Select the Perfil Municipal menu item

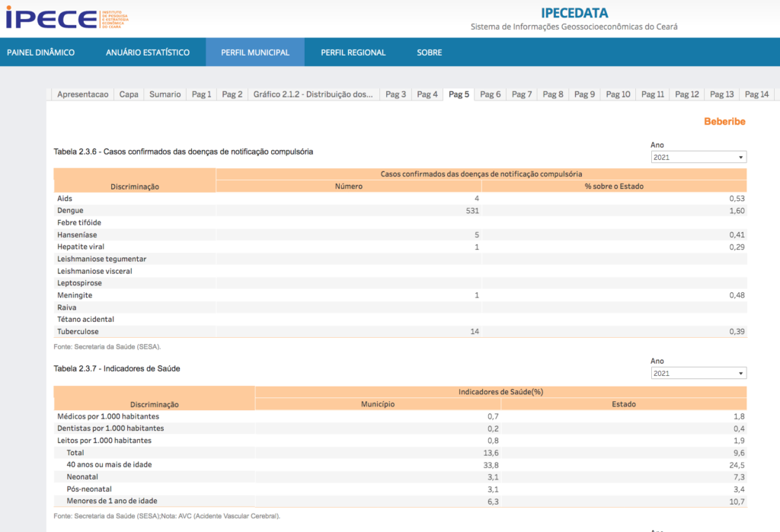pos(255,53)
